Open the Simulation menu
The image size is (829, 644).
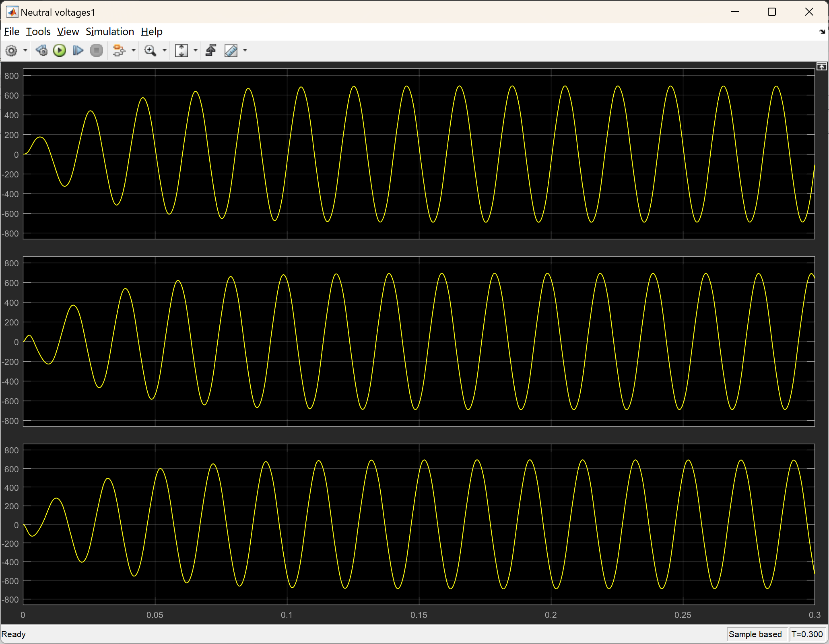[109, 31]
